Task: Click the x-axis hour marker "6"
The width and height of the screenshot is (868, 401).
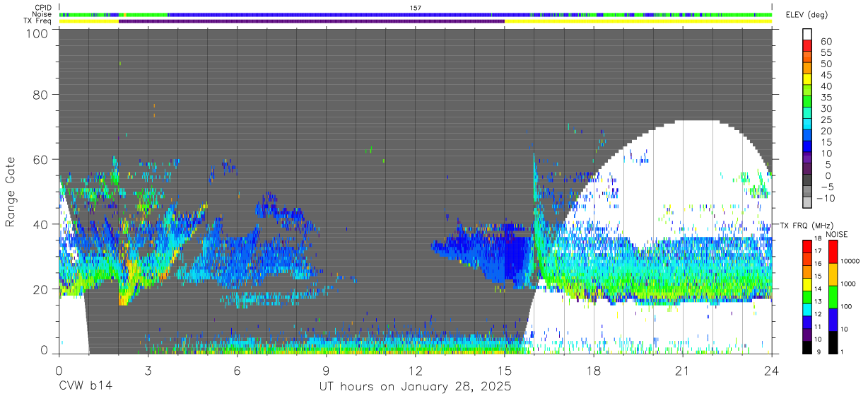Action: point(237,371)
